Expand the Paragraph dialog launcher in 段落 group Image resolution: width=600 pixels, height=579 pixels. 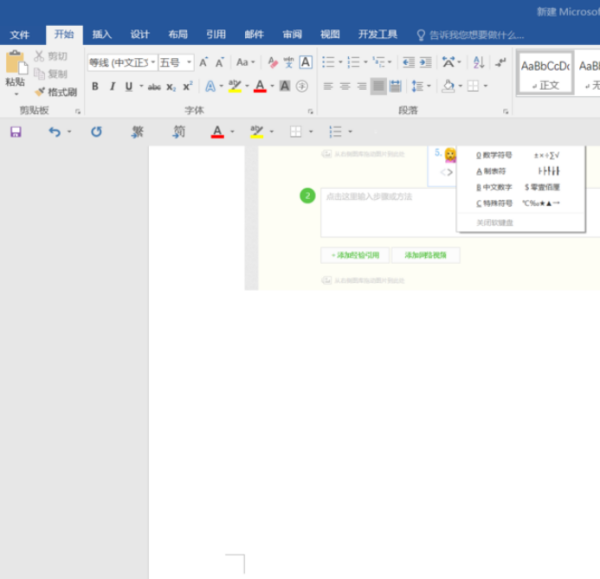(x=505, y=111)
